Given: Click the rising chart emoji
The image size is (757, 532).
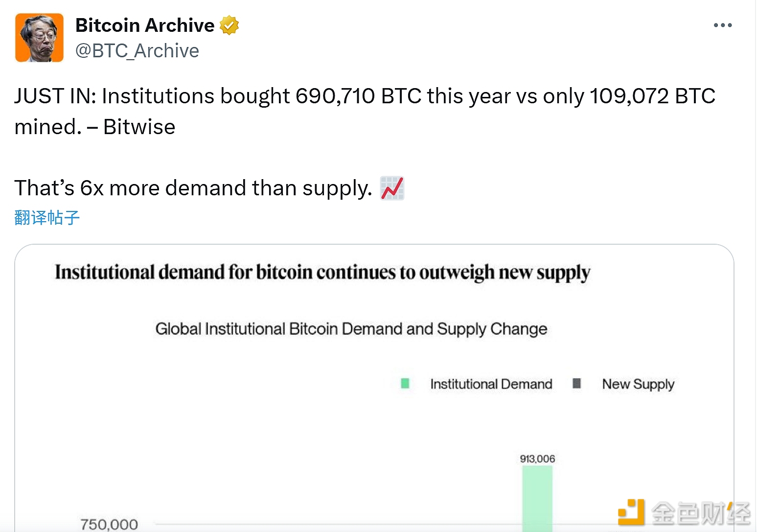Looking at the screenshot, I should coord(392,188).
